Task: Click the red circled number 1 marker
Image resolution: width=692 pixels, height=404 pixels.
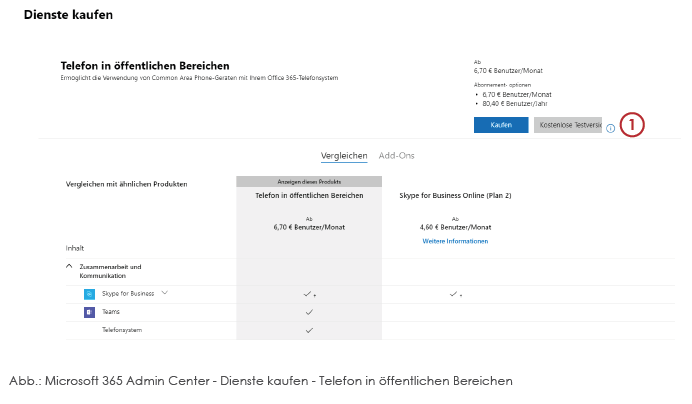Action: point(632,125)
